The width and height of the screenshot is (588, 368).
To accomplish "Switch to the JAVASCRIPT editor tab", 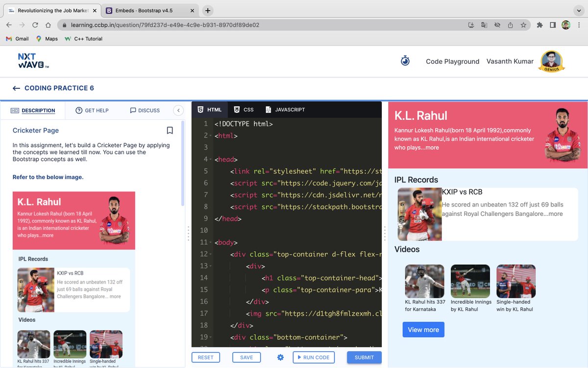I will [x=285, y=110].
